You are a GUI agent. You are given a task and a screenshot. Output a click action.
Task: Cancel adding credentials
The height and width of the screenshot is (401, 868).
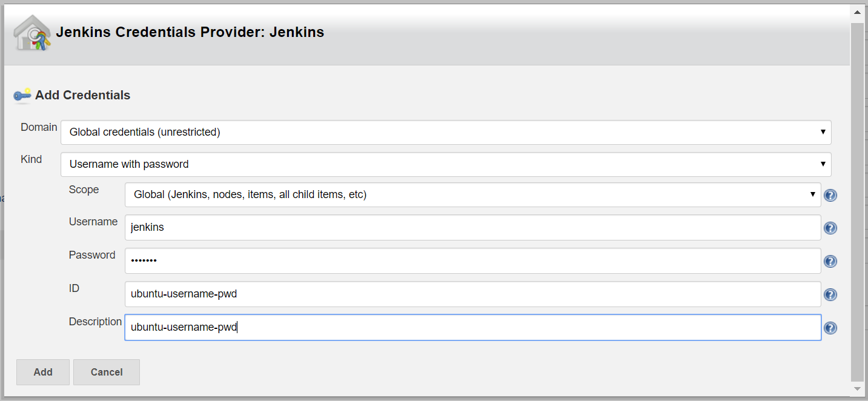click(107, 372)
